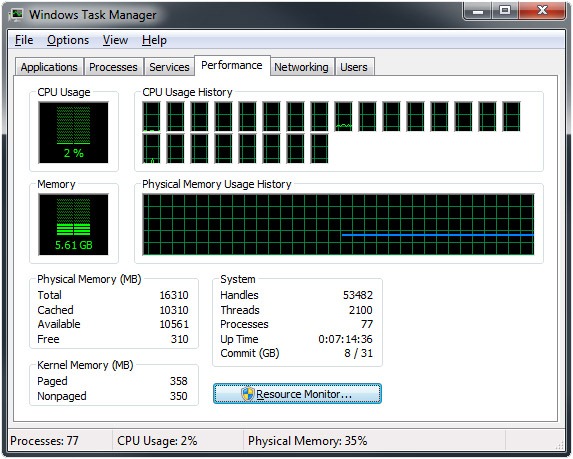Click the ninth CPU core graph with activity line

click(x=344, y=117)
